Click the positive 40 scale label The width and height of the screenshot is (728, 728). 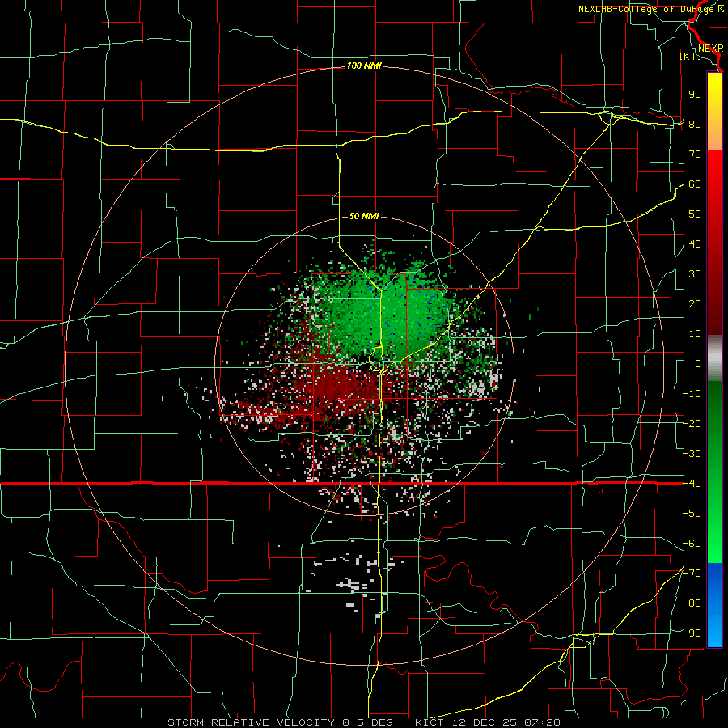point(695,243)
